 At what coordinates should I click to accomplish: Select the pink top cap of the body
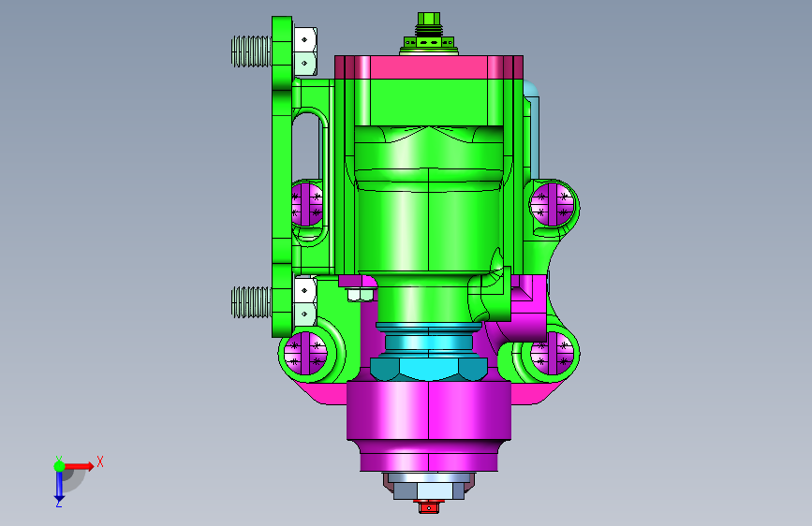[429, 67]
